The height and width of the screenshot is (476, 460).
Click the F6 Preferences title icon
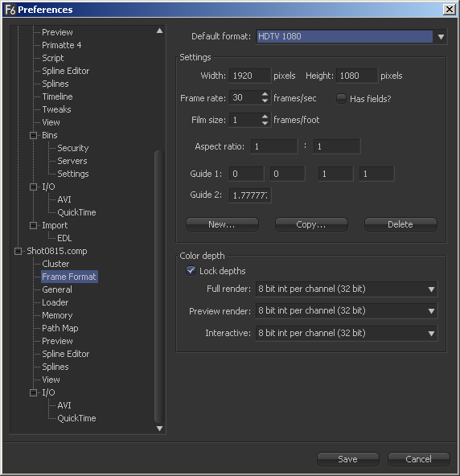pyautogui.click(x=10, y=10)
